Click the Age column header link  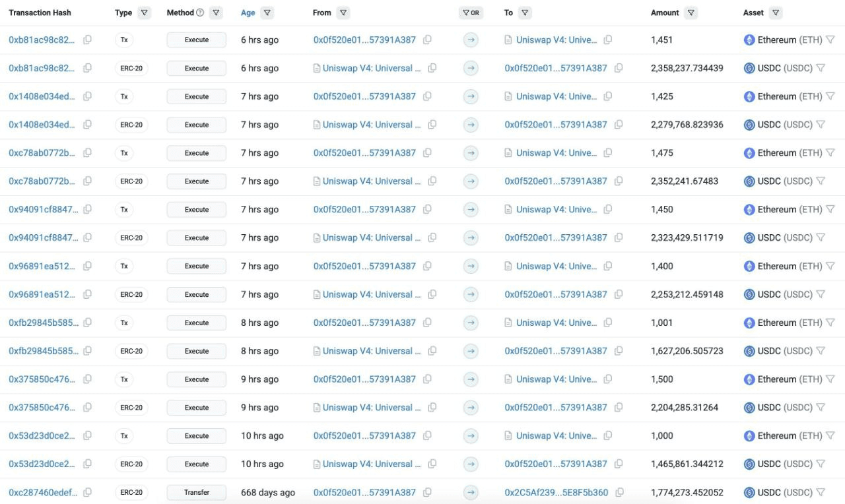pos(248,13)
